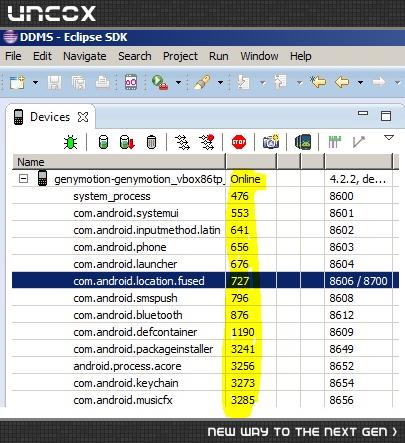The width and height of the screenshot is (405, 443).
Task: Click the Save All toolbar icon
Action: coord(78,82)
